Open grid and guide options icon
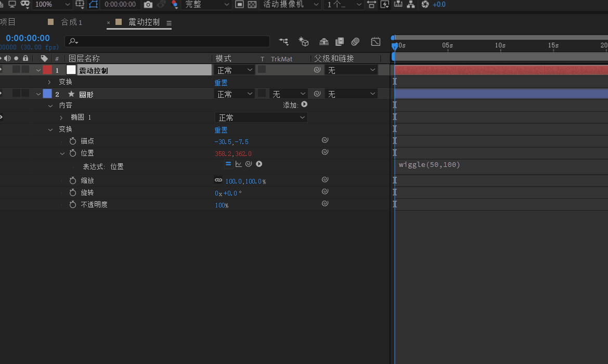 point(80,5)
